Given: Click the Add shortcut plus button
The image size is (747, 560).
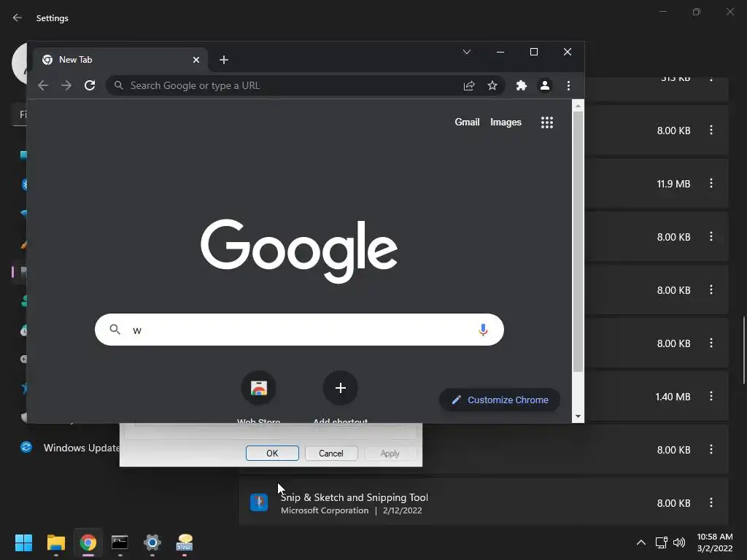Looking at the screenshot, I should coord(340,388).
